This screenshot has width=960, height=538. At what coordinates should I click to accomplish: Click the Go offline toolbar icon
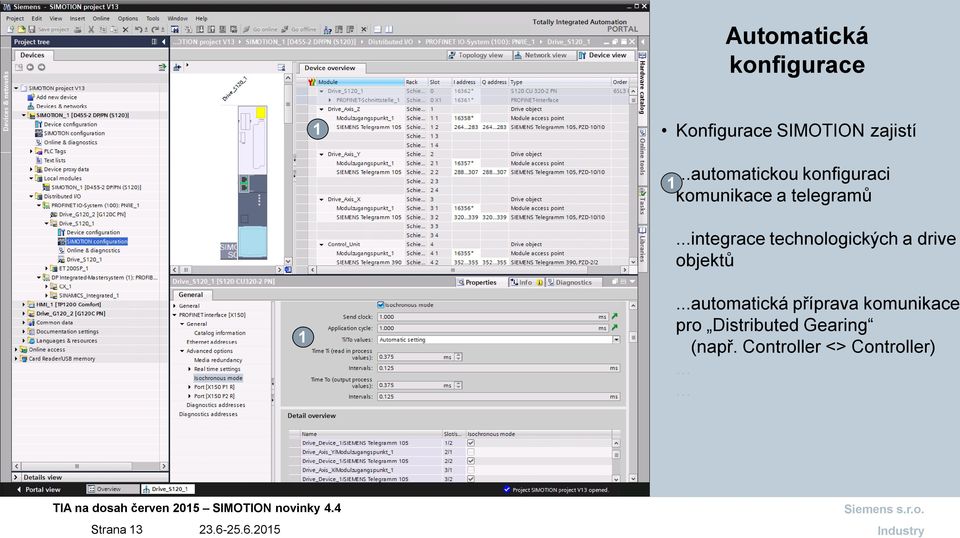[x=285, y=29]
